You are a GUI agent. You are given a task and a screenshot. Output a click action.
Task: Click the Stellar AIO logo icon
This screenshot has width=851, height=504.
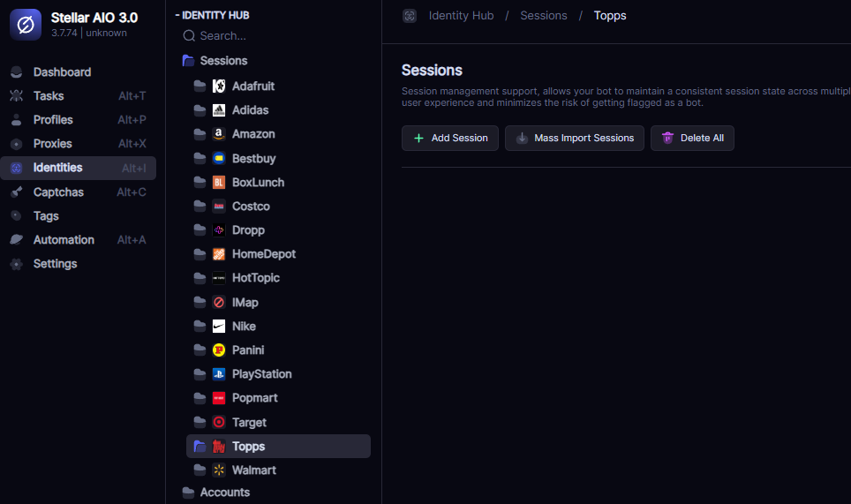click(x=26, y=25)
